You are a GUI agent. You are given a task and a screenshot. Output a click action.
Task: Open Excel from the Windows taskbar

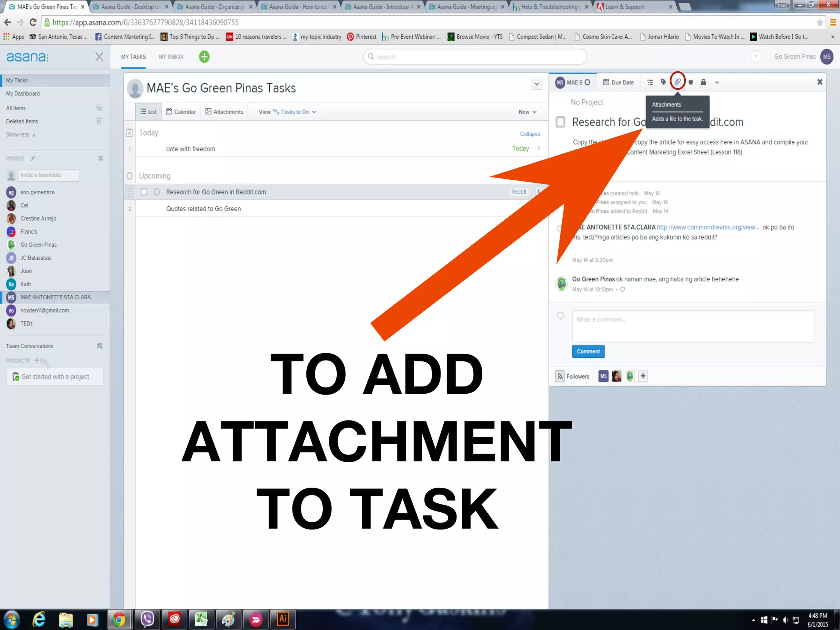(x=201, y=619)
